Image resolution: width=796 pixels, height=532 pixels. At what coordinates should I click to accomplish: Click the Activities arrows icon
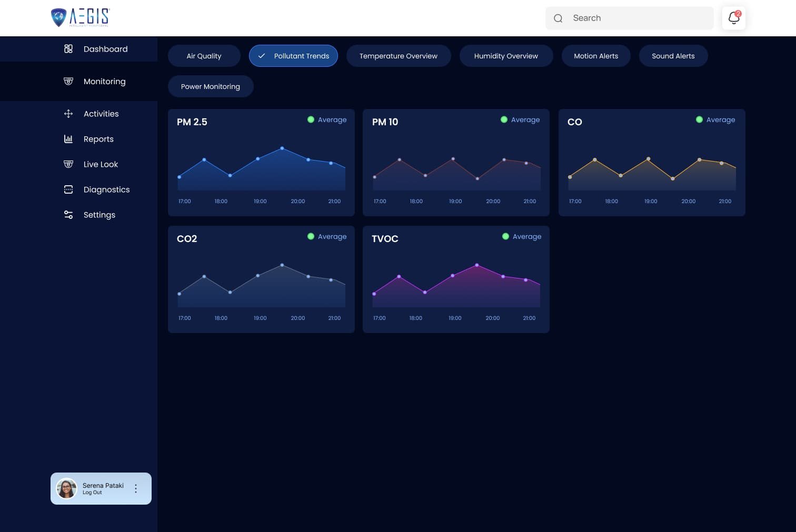coord(68,114)
